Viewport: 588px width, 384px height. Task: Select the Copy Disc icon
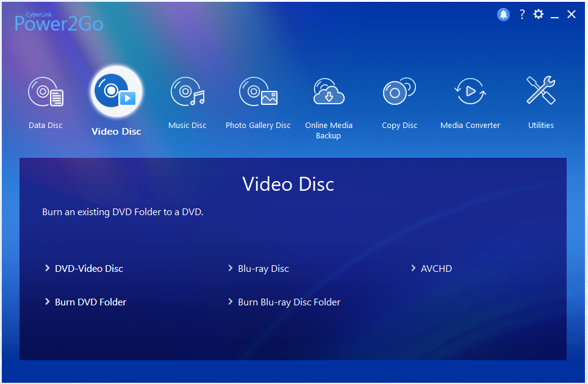pos(400,91)
